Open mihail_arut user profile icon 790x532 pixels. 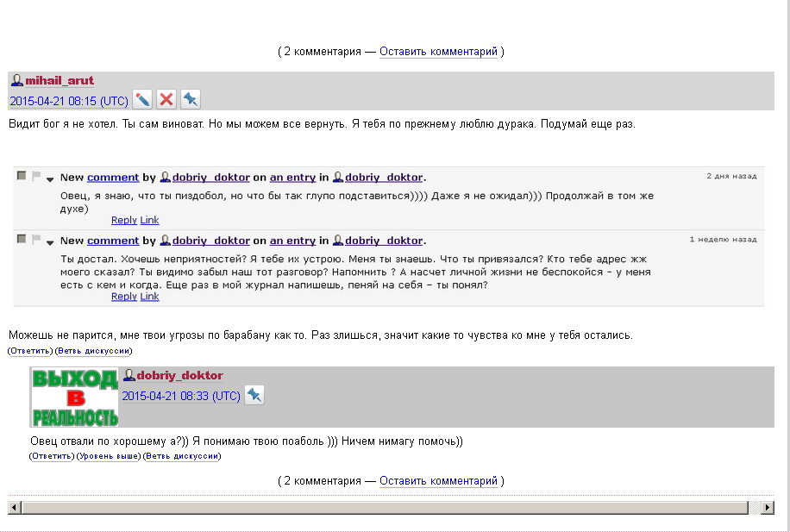point(17,80)
